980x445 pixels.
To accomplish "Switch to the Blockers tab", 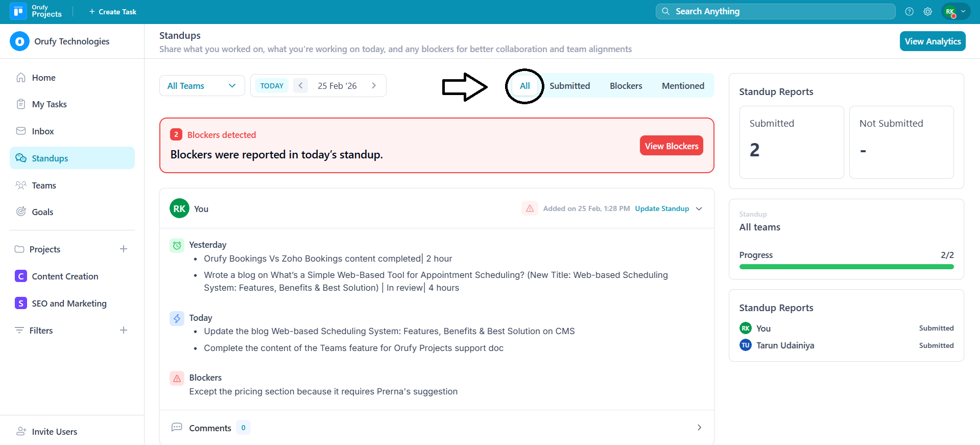I will click(x=626, y=86).
